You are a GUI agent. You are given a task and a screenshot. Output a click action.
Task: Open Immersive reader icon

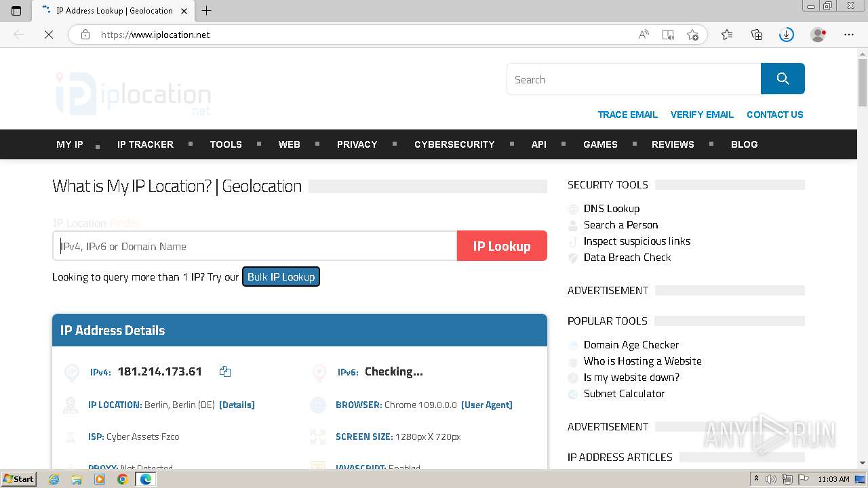pyautogui.click(x=668, y=35)
